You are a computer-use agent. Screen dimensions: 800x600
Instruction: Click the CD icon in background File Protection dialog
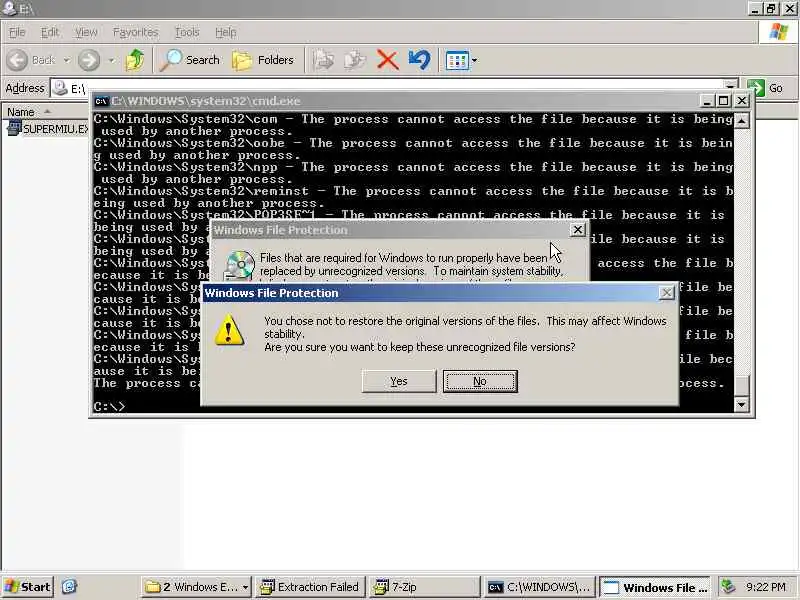(x=239, y=265)
